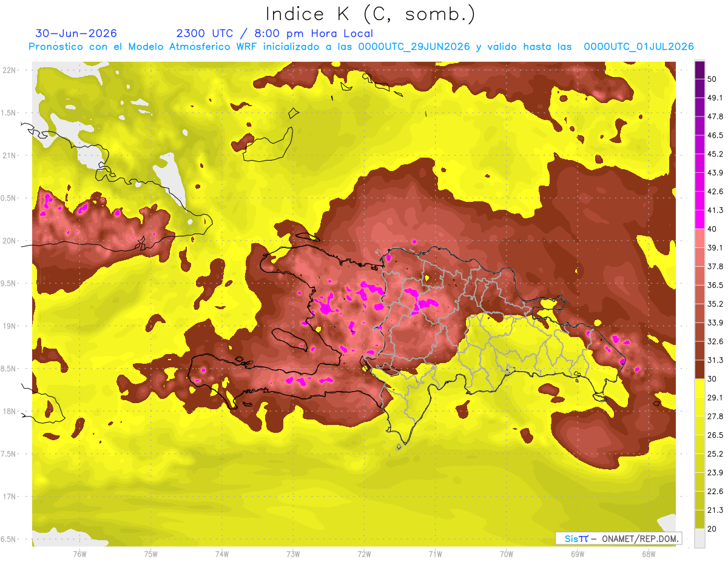This screenshot has width=728, height=562.
Task: Click the '75W' longitude label
Action: click(151, 554)
